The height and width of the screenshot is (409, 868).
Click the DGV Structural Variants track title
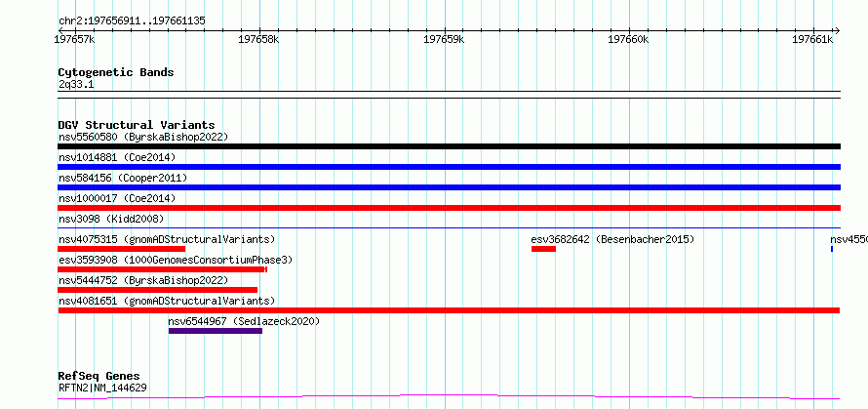[137, 125]
